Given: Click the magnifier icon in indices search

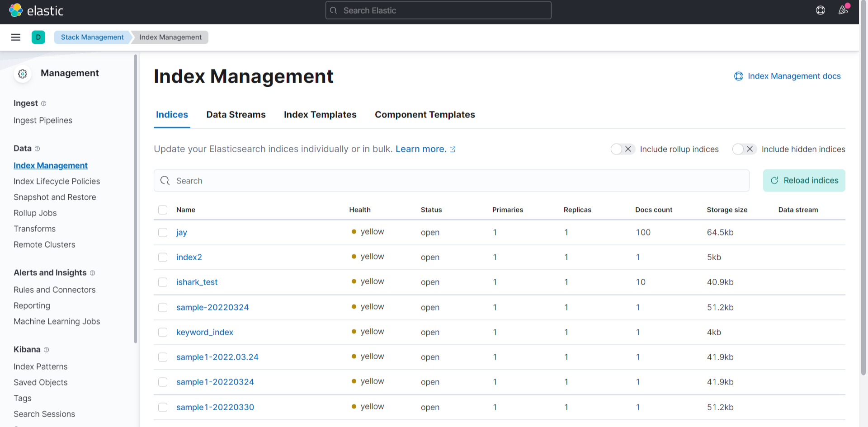Looking at the screenshot, I should [x=165, y=181].
